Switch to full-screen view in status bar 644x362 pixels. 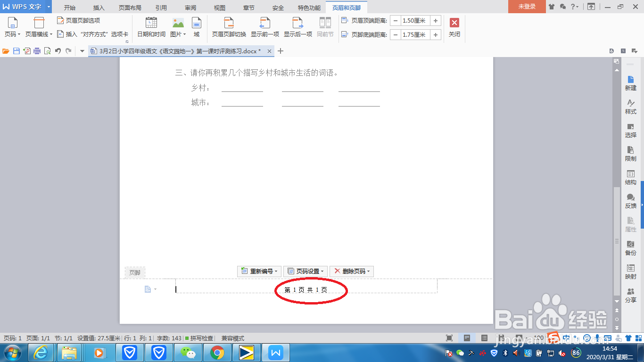(449, 338)
